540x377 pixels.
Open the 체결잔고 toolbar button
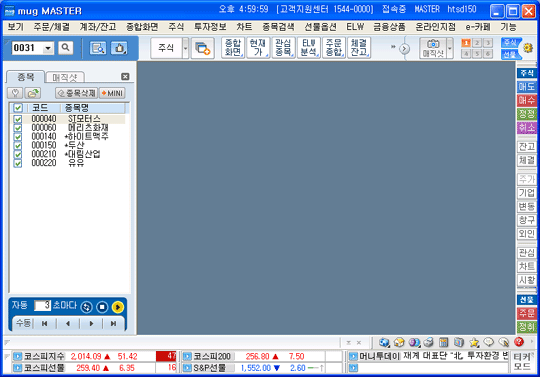(359, 48)
